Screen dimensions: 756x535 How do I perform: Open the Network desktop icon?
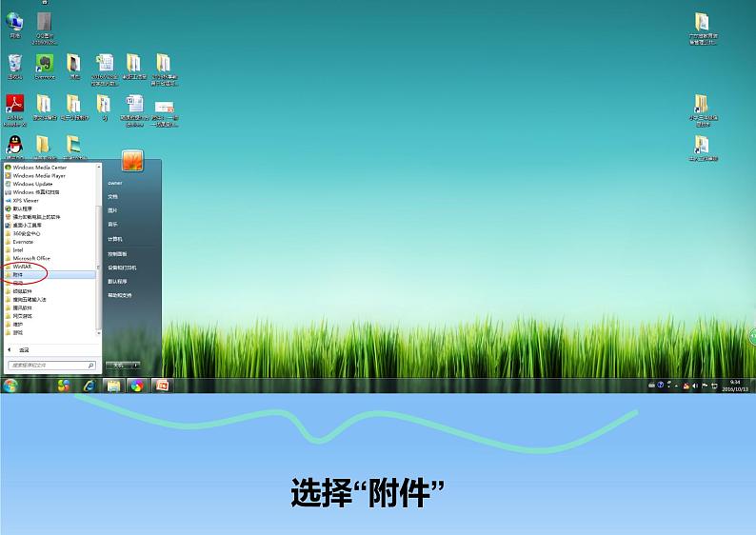pos(14,25)
